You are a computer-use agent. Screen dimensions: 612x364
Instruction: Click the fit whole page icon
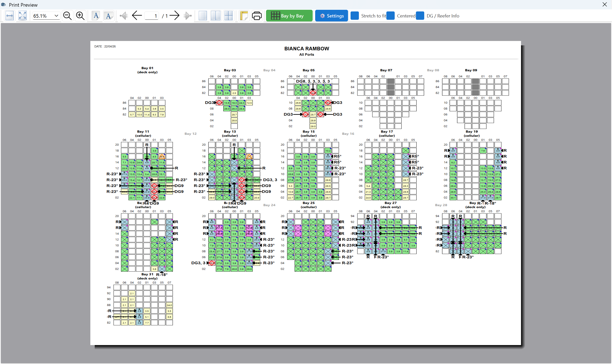[22, 16]
